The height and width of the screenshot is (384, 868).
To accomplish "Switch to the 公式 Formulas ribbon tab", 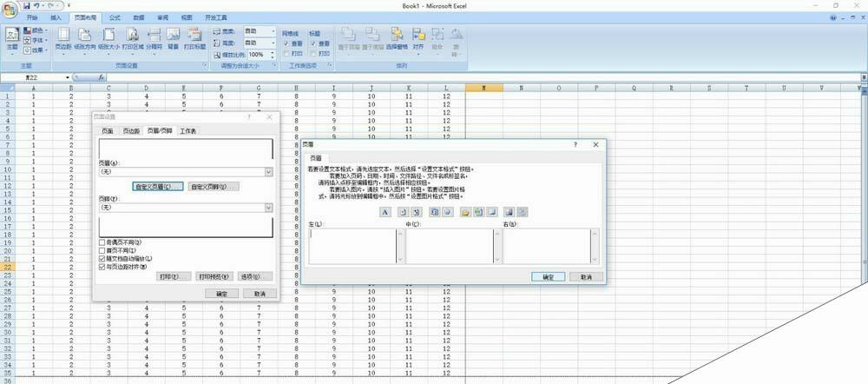I will coord(115,17).
